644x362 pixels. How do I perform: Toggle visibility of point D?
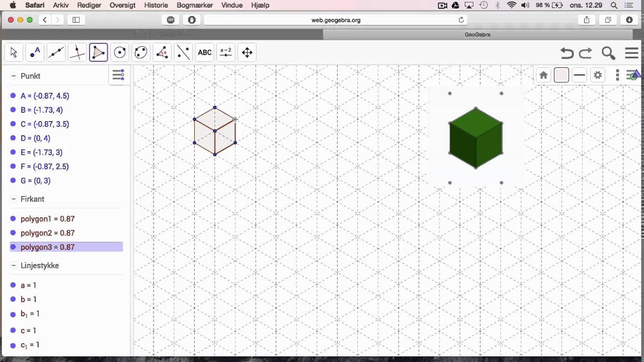click(x=13, y=138)
